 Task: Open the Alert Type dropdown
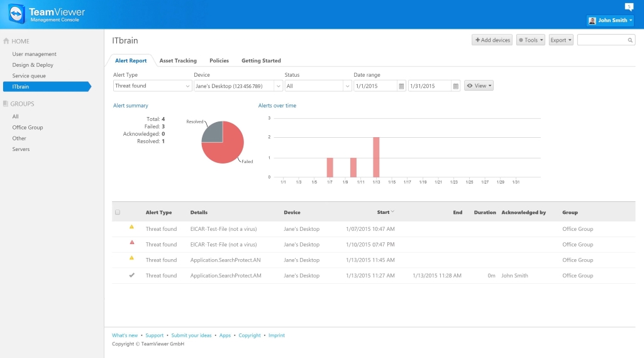pos(152,86)
